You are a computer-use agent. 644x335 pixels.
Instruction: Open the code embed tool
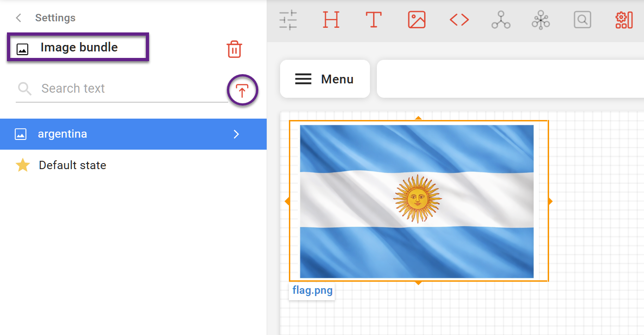[459, 20]
